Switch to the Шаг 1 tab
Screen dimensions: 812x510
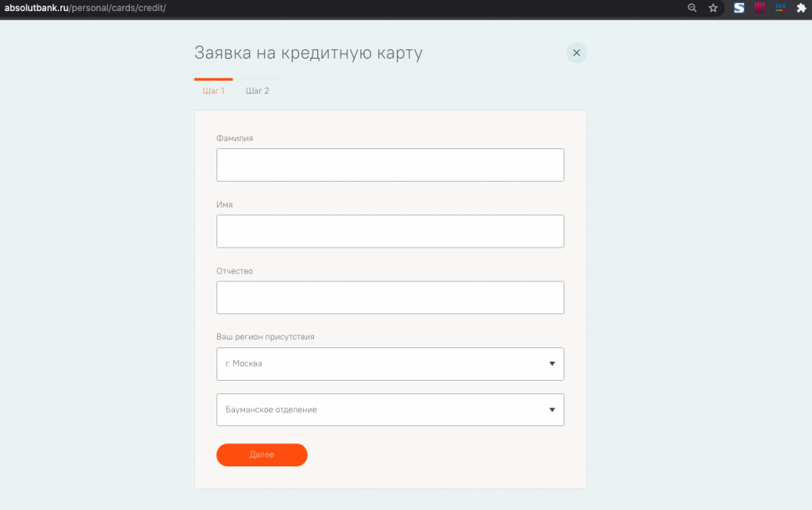click(x=213, y=91)
